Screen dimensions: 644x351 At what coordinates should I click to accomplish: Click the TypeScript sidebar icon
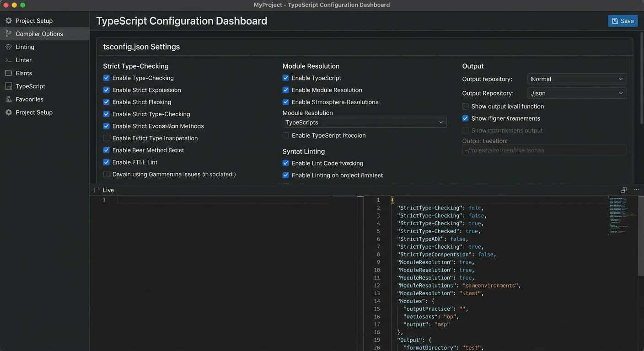(8, 86)
